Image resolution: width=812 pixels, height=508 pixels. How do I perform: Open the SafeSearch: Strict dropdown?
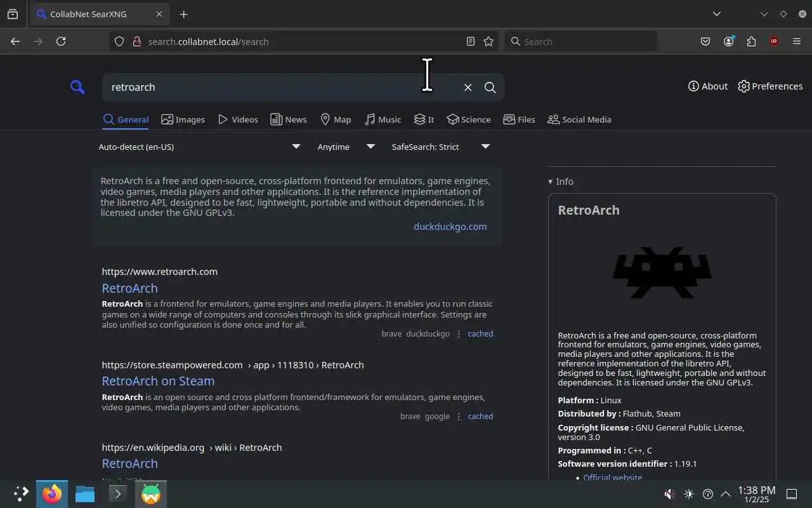(x=440, y=147)
